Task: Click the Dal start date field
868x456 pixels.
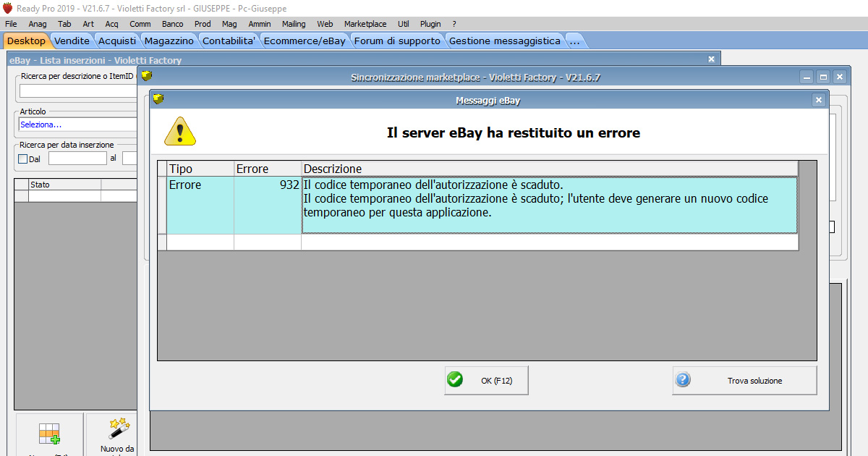Action: click(77, 158)
